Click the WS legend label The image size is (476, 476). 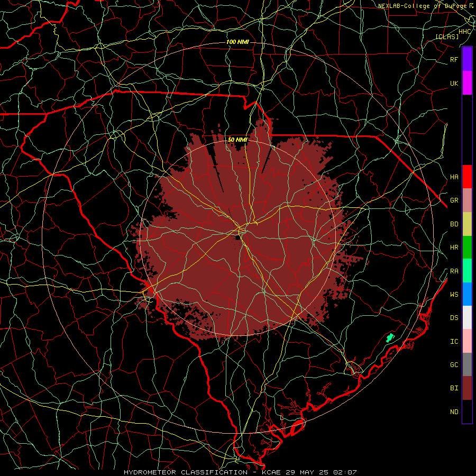[454, 295]
